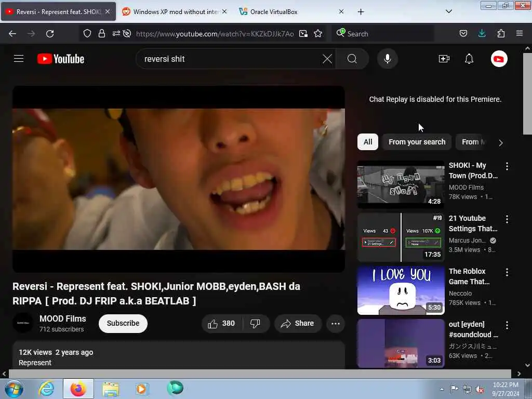This screenshot has height=399, width=532.
Task: List all tabs dropdown arrow
Action: point(448,11)
